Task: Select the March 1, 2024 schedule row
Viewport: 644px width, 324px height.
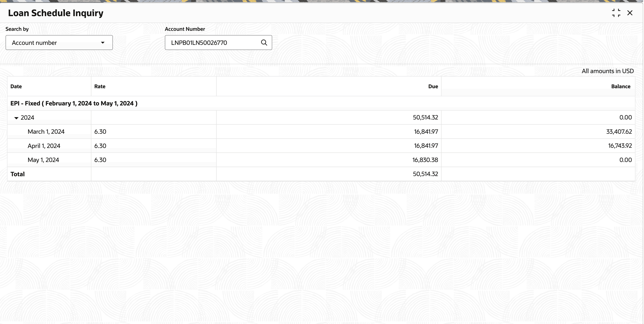Action: click(x=46, y=132)
